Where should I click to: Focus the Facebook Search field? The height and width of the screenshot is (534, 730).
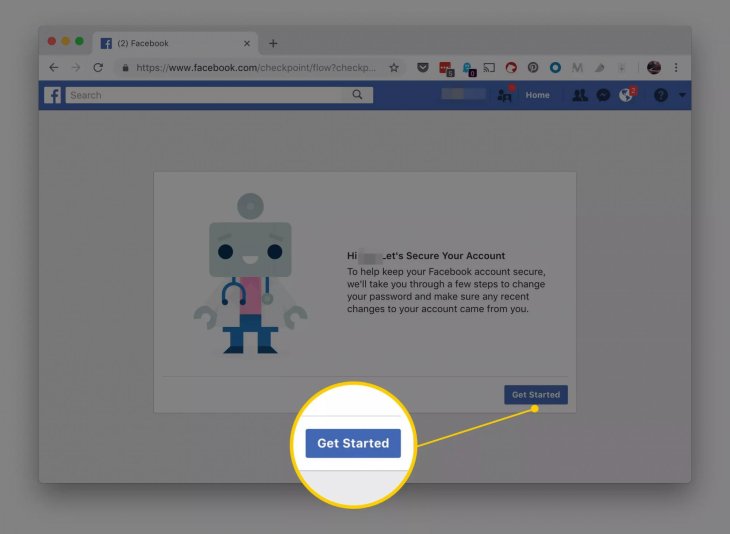pos(219,95)
